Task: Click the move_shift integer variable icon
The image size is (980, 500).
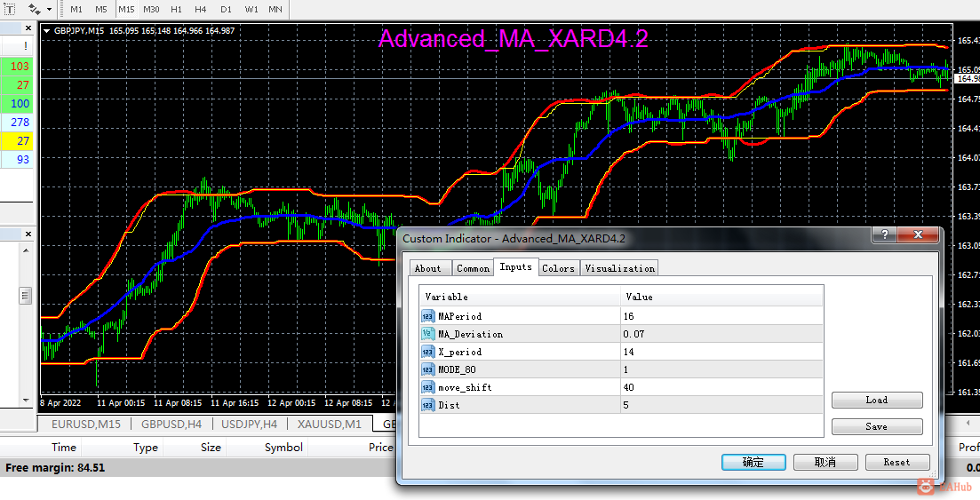Action: coord(427,387)
